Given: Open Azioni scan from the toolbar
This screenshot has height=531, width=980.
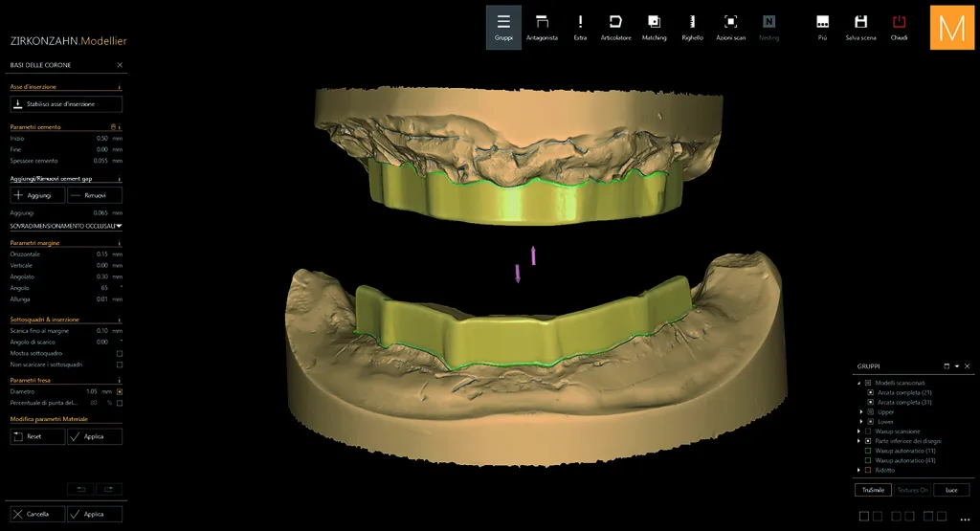Looking at the screenshot, I should (x=730, y=28).
